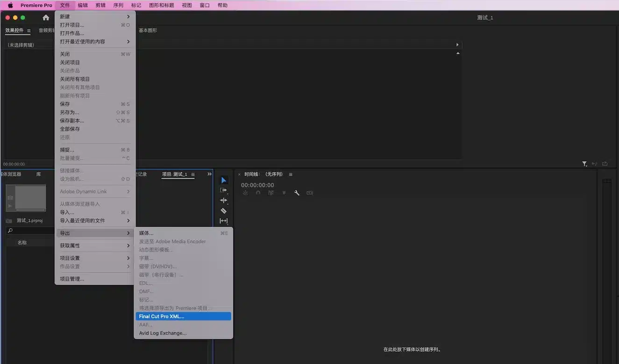Expand the 获取属性 submenu
The image size is (619, 364).
coord(95,245)
